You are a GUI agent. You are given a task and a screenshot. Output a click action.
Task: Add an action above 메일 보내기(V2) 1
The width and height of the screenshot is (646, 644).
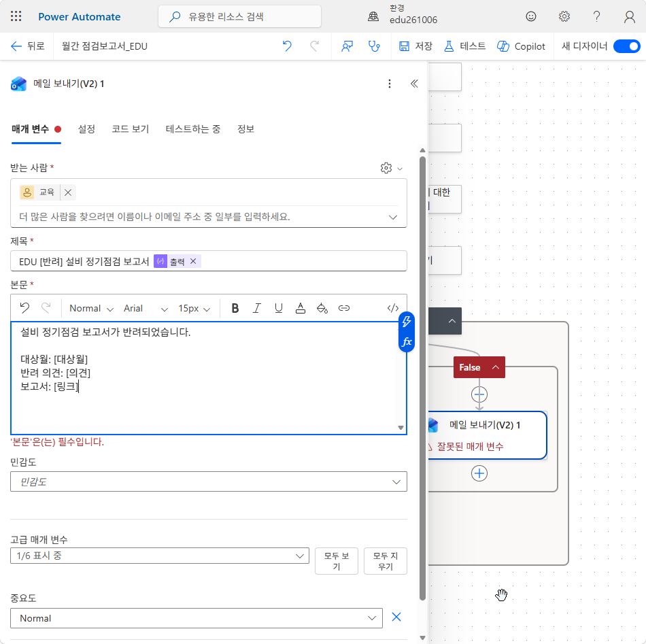pyautogui.click(x=479, y=394)
